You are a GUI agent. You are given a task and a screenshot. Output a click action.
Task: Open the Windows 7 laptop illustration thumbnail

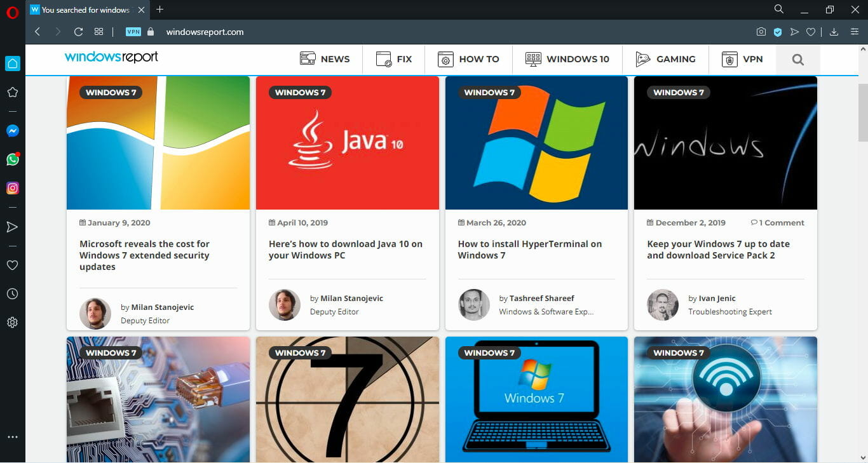pyautogui.click(x=536, y=399)
